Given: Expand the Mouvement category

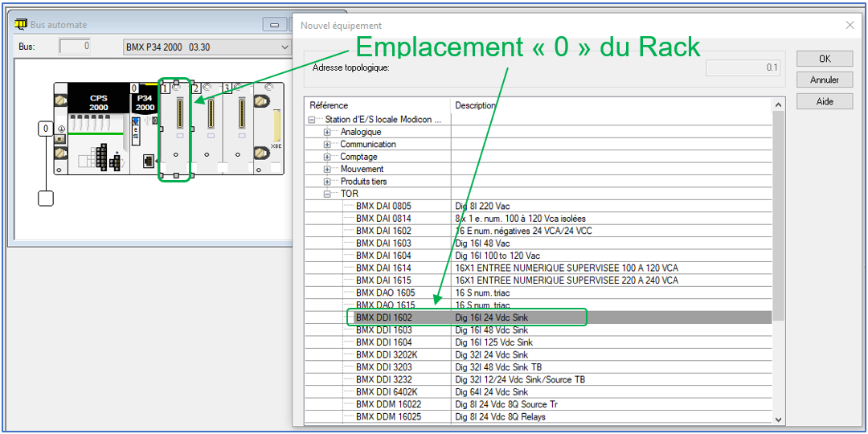Looking at the screenshot, I should [327, 170].
